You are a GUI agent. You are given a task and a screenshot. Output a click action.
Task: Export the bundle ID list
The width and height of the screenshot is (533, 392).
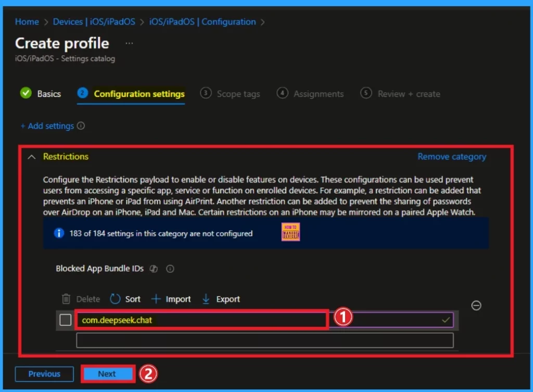pos(228,299)
